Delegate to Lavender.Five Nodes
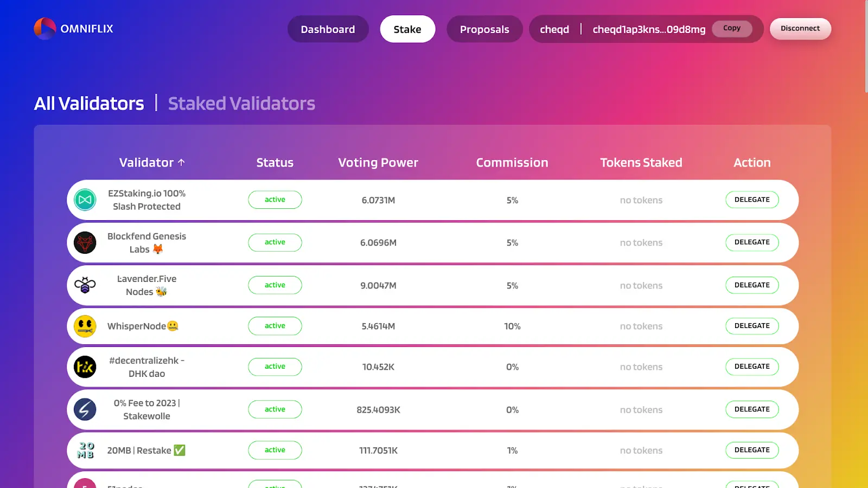 (x=752, y=285)
